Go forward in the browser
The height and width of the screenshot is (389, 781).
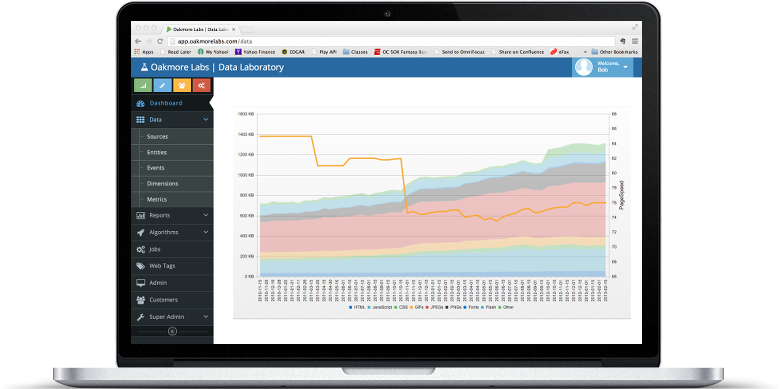pyautogui.click(x=148, y=41)
